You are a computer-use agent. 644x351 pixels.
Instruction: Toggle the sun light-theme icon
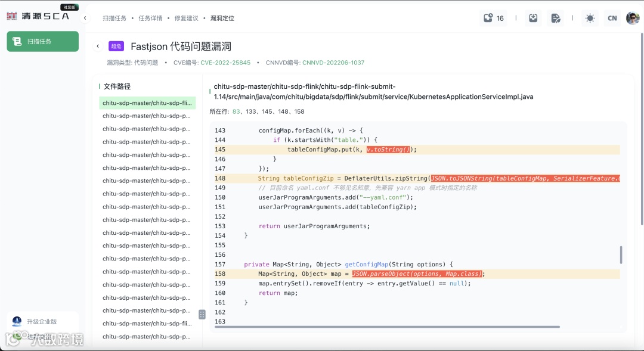point(590,18)
